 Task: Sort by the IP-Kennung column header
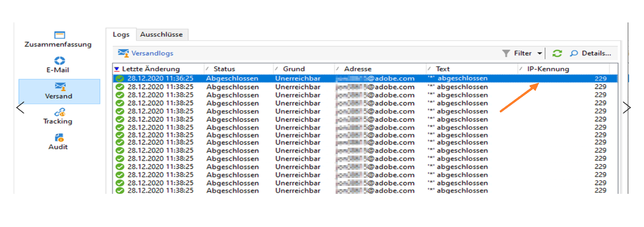click(x=564, y=69)
